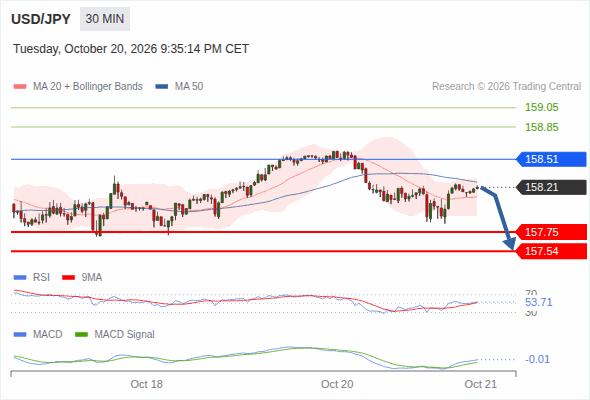Click the Oct 21 date axis label
This screenshot has height=400, width=590.
(x=481, y=384)
